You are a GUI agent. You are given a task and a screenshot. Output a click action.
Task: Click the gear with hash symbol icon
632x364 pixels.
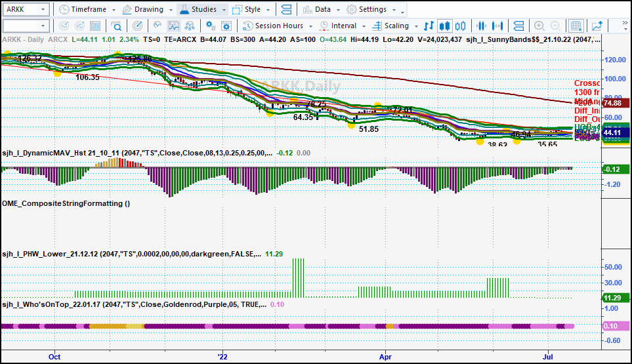[211, 26]
